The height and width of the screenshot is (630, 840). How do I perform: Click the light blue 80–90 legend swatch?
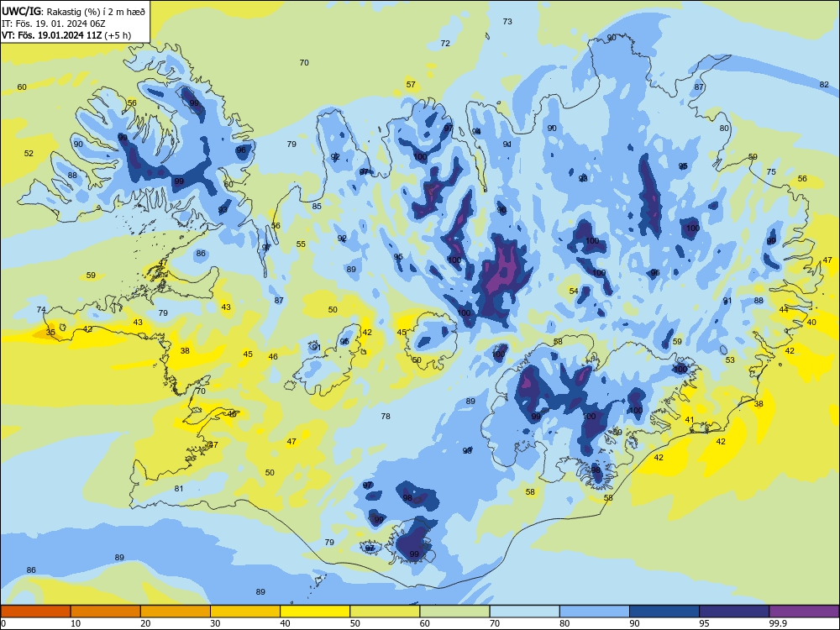[595, 612]
